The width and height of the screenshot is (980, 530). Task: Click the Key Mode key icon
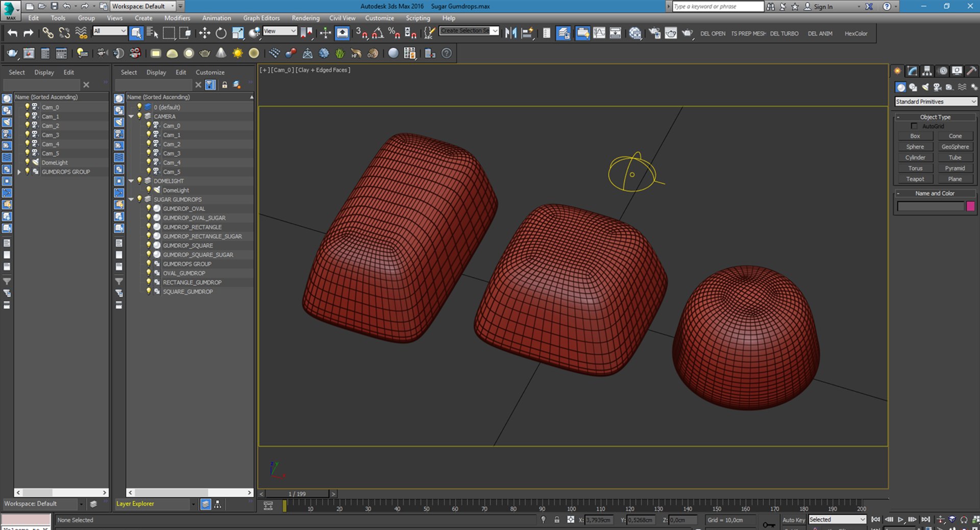pyautogui.click(x=769, y=524)
